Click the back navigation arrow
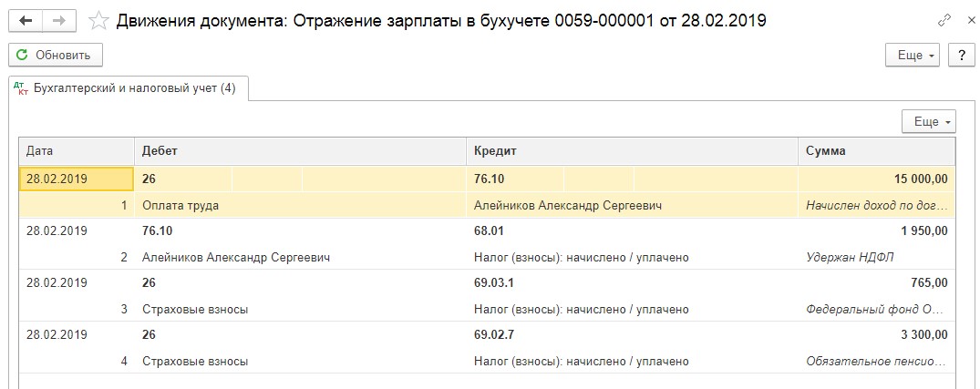Viewport: 980px width, 389px height. tap(26, 20)
